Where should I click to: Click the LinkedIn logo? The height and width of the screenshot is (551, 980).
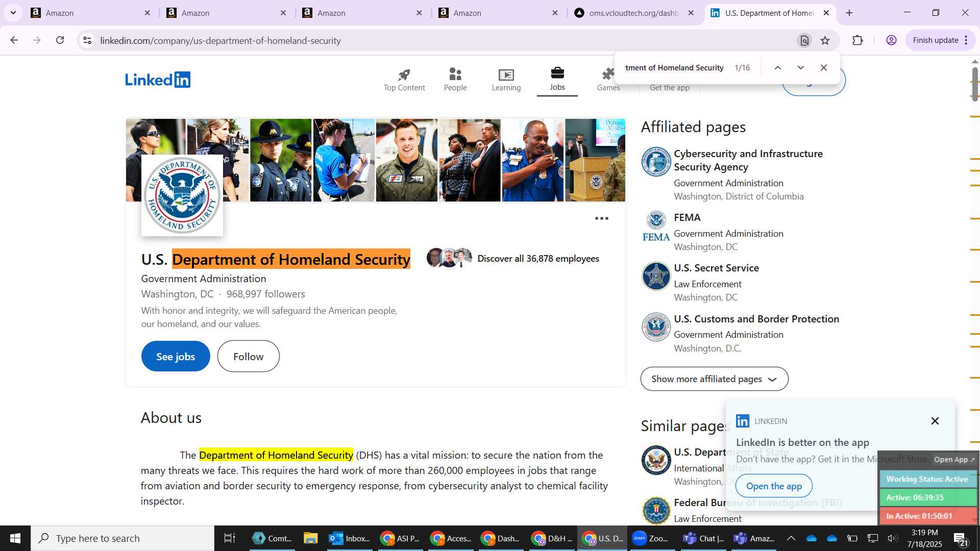(158, 80)
